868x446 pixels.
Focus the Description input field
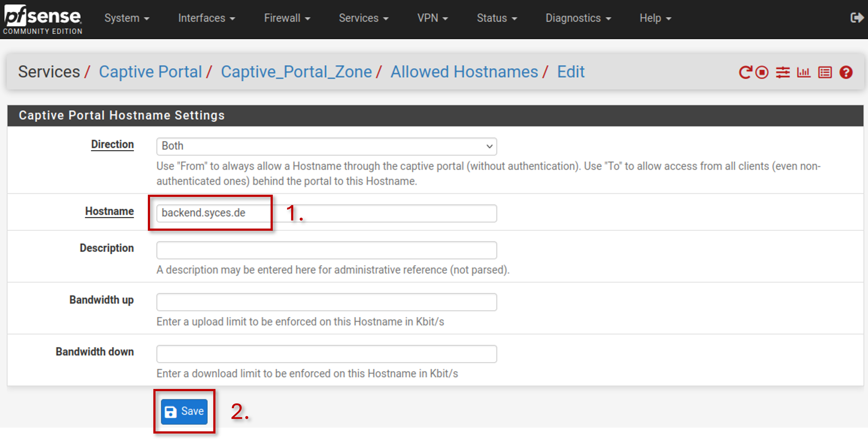click(x=326, y=250)
